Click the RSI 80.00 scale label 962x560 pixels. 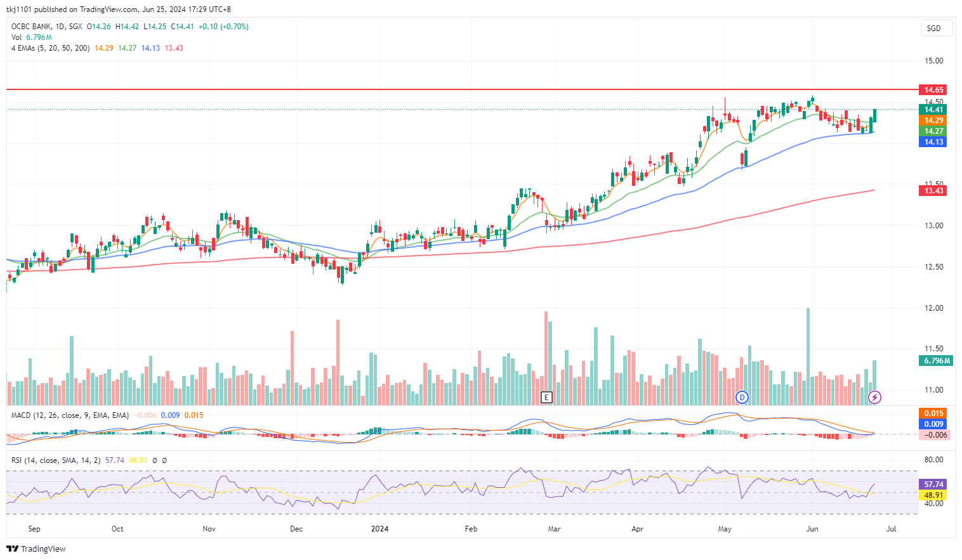(x=934, y=460)
